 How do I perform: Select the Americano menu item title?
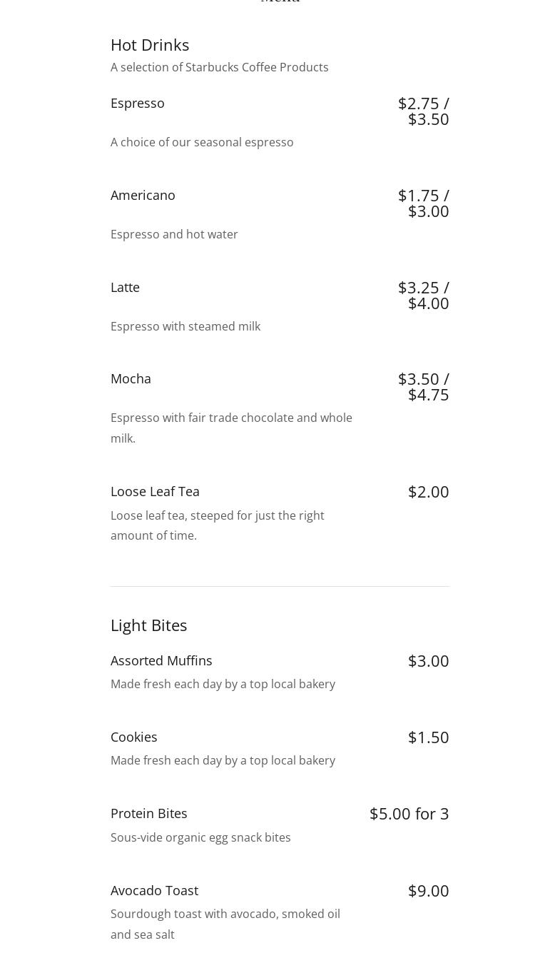click(143, 196)
